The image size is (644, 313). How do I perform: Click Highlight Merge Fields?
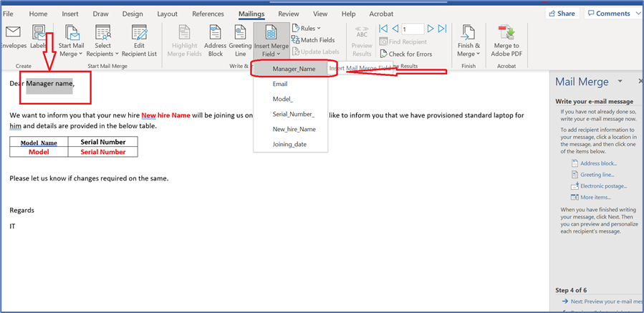(x=184, y=41)
